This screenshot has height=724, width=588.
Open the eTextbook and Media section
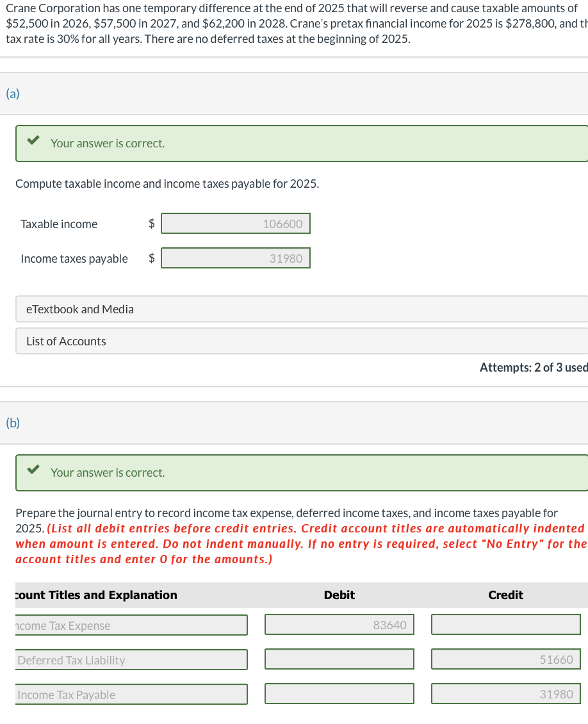pyautogui.click(x=302, y=309)
